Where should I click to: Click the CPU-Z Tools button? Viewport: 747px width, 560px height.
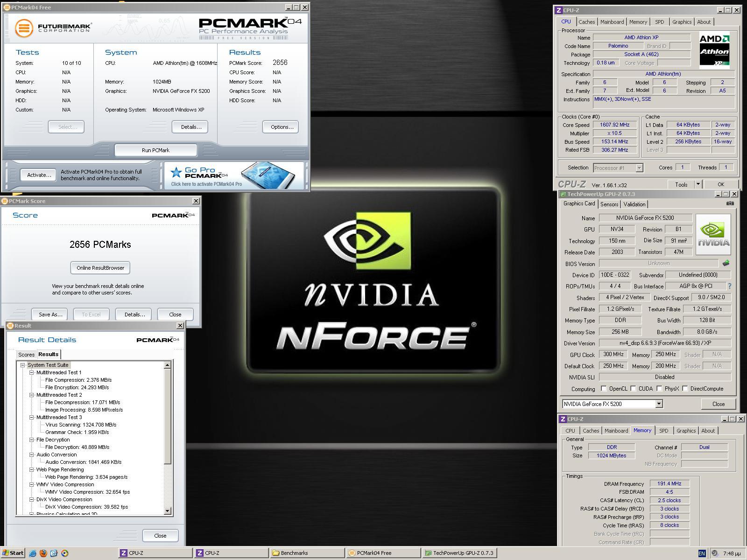681,184
